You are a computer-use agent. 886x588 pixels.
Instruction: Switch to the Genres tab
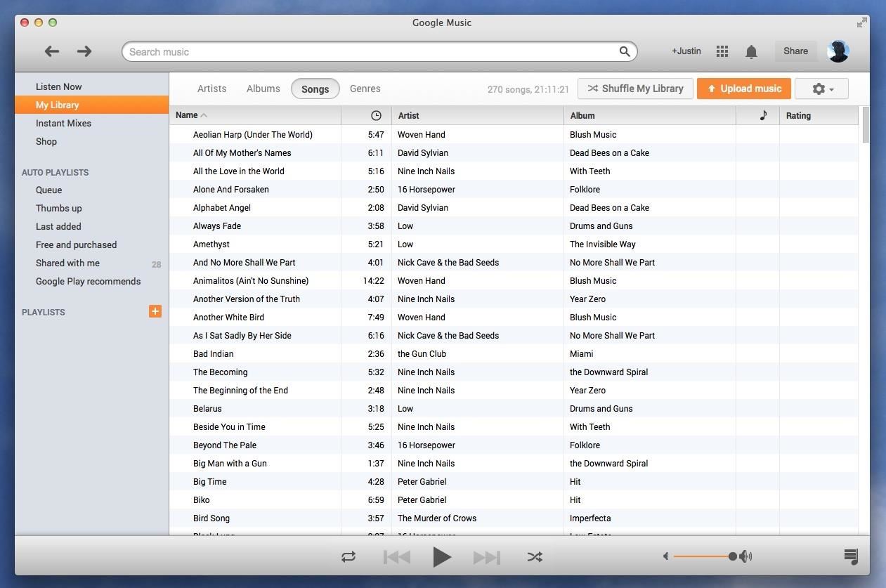pyautogui.click(x=365, y=89)
